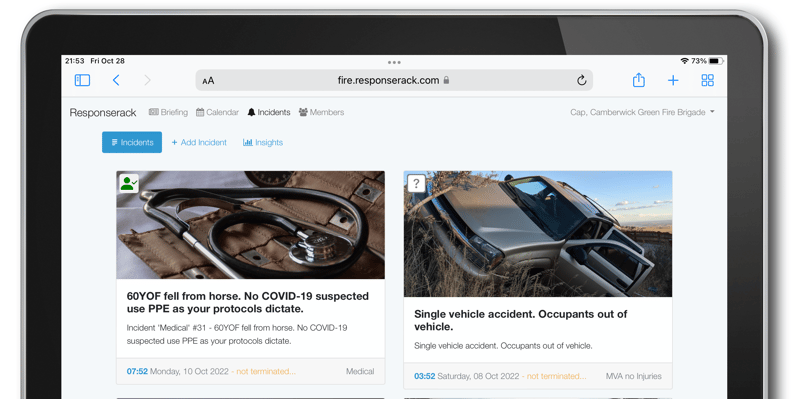Open the AA reader text settings
Viewport: 800px width, 399px height.
[208, 81]
